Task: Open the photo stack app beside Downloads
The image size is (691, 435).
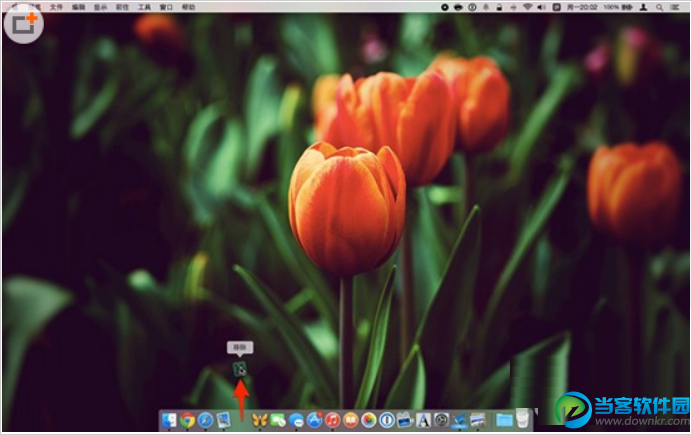Action: [478, 420]
